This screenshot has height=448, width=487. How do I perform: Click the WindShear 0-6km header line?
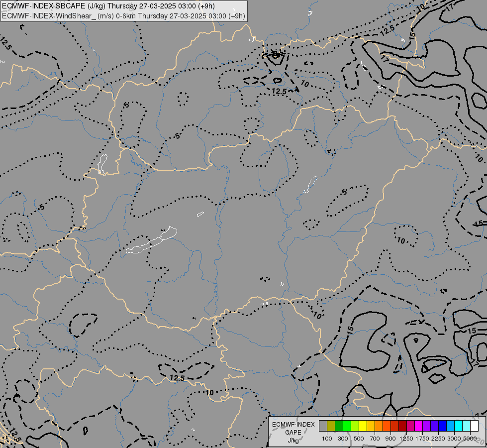pyautogui.click(x=123, y=16)
